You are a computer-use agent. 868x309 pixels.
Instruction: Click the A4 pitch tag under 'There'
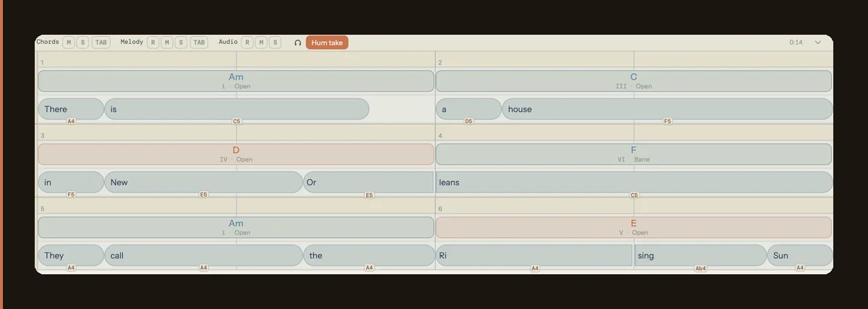click(x=71, y=122)
